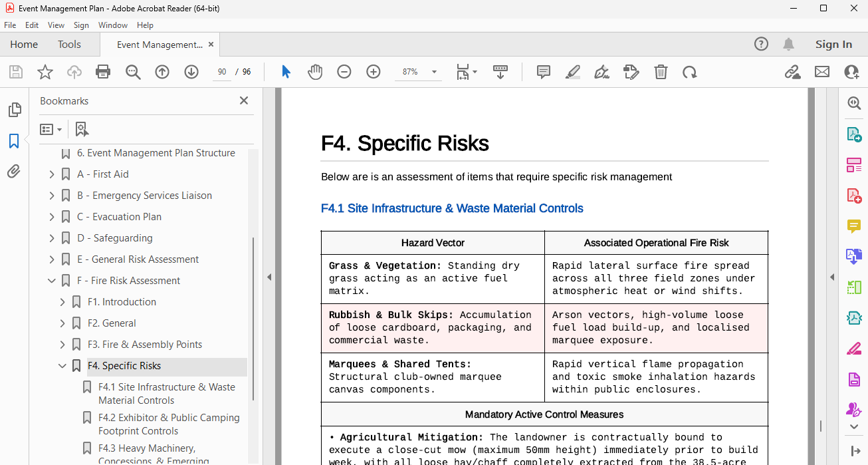Zoom out with the minus button
This screenshot has width=868, height=465.
click(344, 72)
